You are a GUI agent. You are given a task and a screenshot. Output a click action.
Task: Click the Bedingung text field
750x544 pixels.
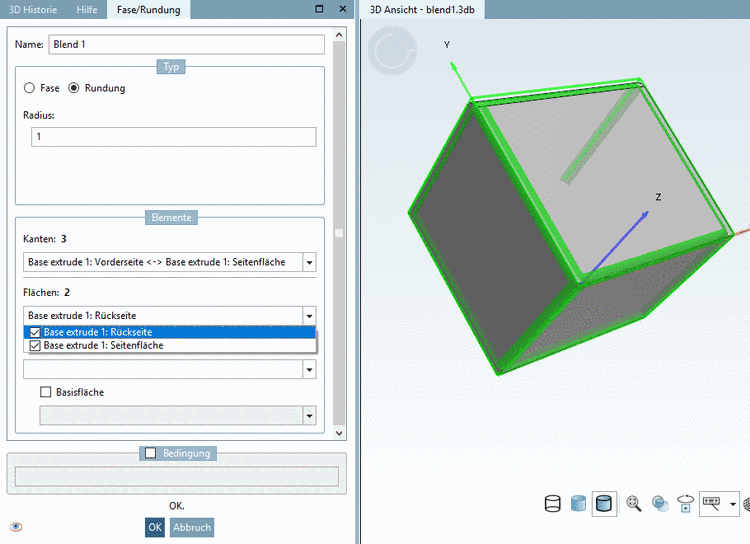click(x=176, y=477)
